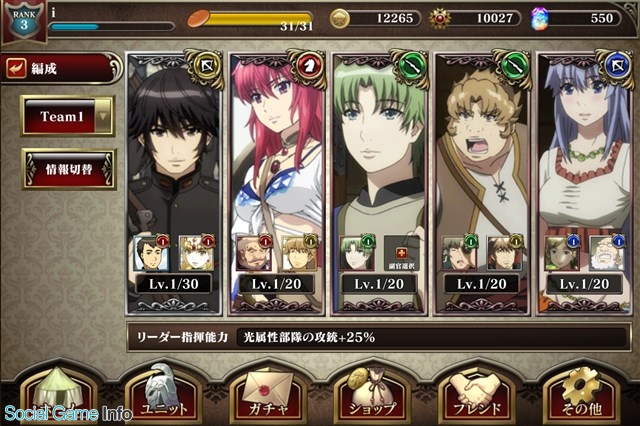Tap the stamina gauge showing 31/31
This screenshot has height=426, width=640.
pos(251,20)
